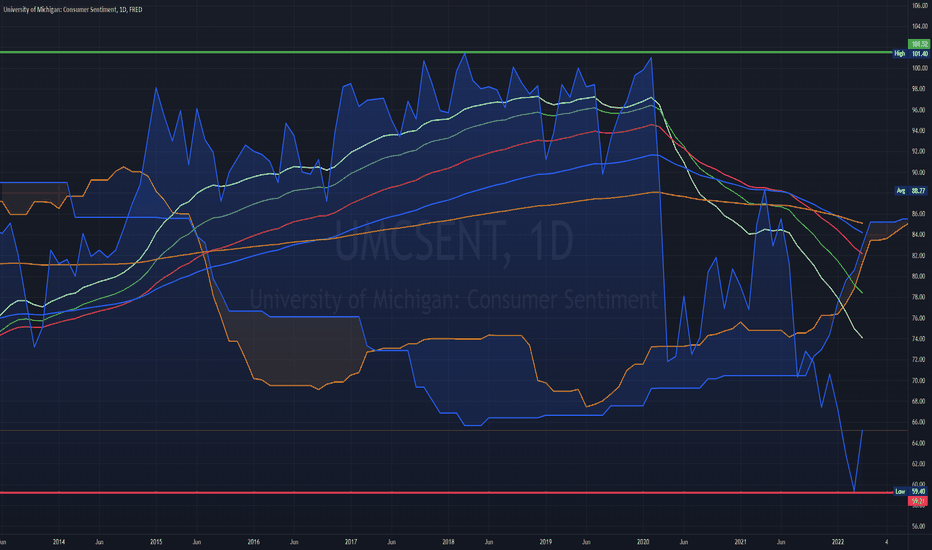Click the '4' time axis label
Image resolution: width=932 pixels, height=550 pixels.
click(886, 542)
